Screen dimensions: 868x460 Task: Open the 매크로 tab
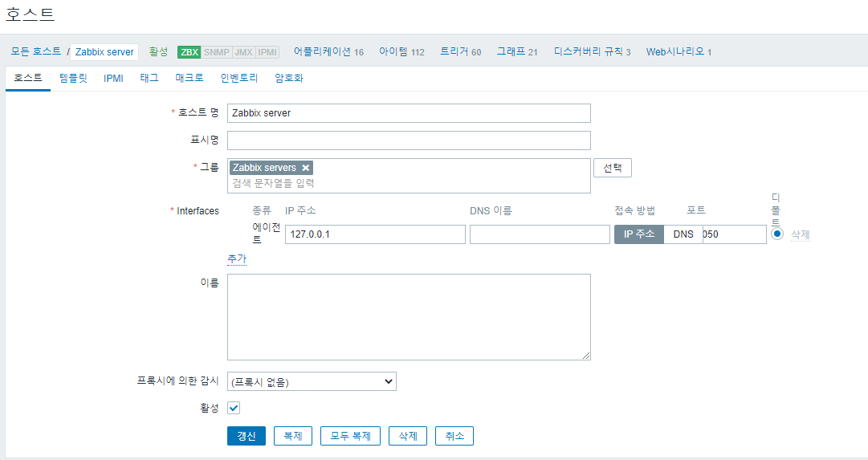189,78
